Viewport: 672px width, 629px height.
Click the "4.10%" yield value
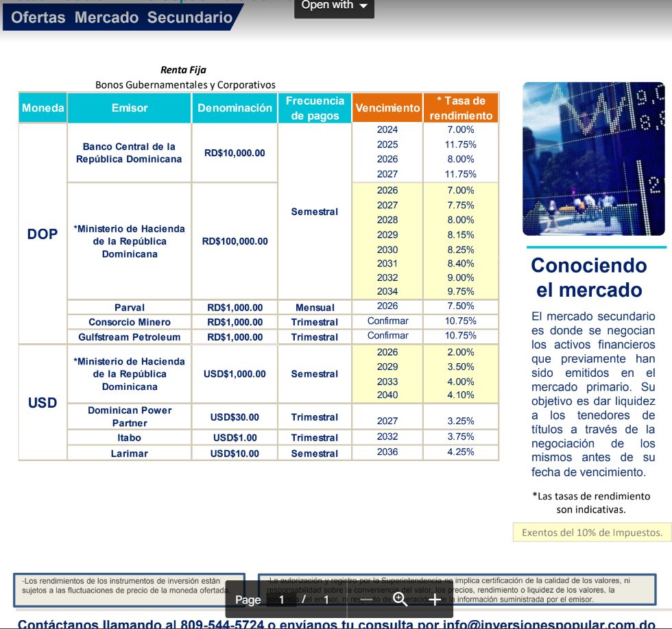[x=461, y=395]
